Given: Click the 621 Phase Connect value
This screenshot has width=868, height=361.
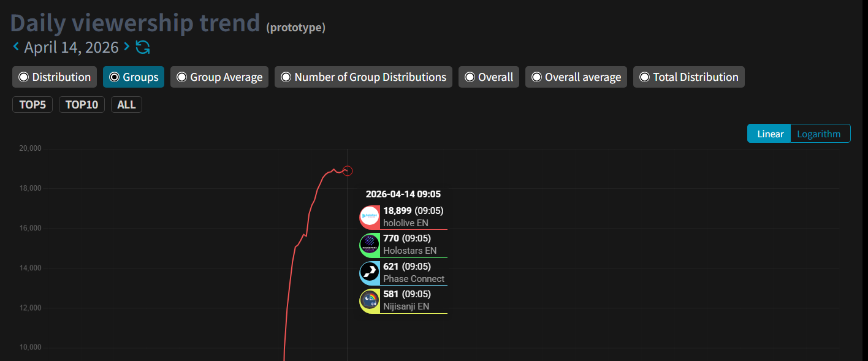Looking at the screenshot, I should (x=391, y=267).
